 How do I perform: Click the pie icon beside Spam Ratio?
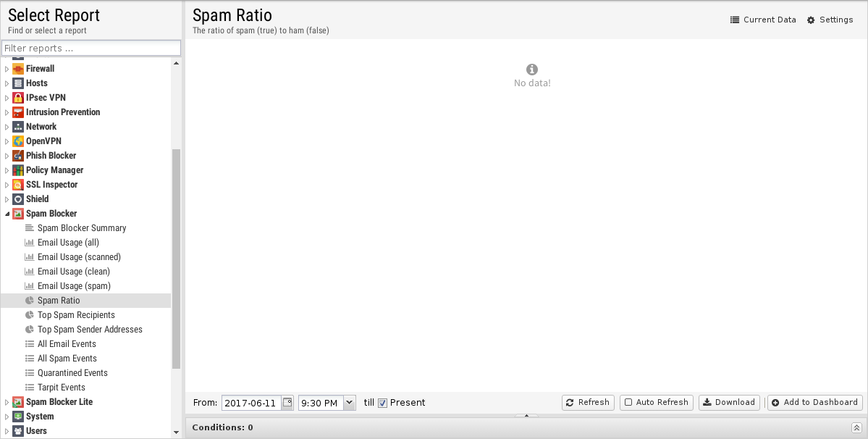[30, 300]
